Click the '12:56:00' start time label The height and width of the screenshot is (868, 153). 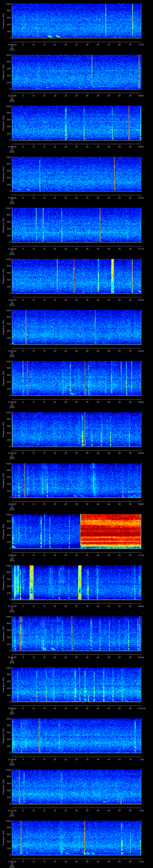click(12, 555)
